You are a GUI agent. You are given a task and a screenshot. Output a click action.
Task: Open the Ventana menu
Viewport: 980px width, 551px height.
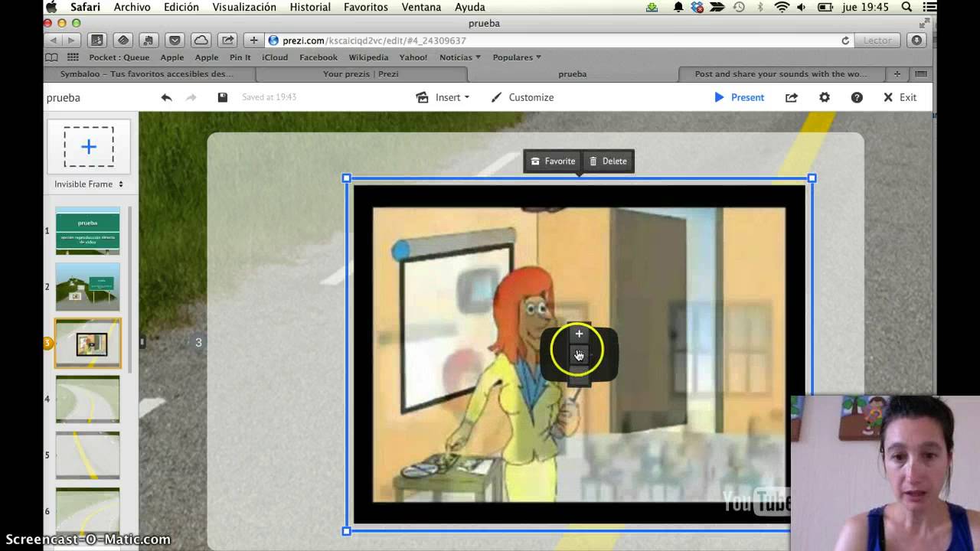click(x=421, y=7)
